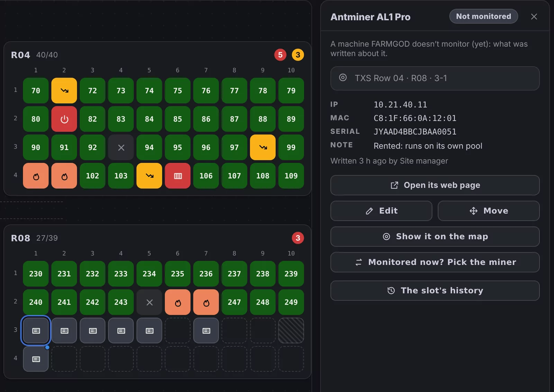Select miner 243 in rack R08
554x392 pixels.
coord(121,302)
